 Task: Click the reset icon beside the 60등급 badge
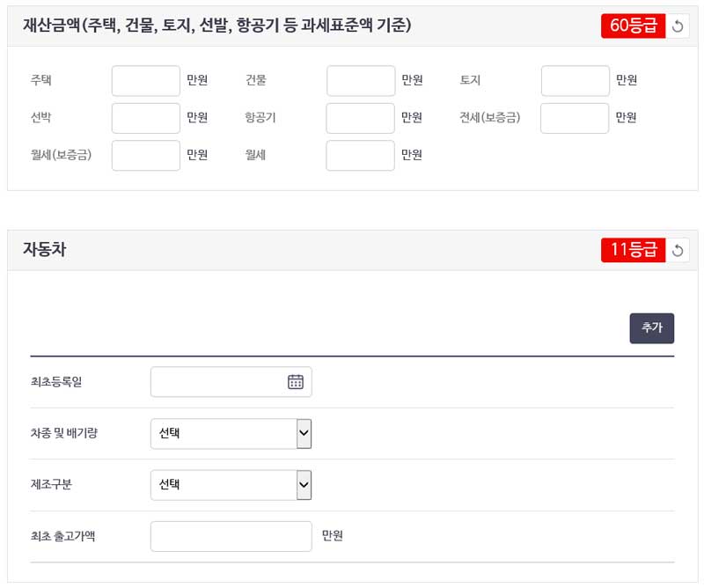(676, 25)
